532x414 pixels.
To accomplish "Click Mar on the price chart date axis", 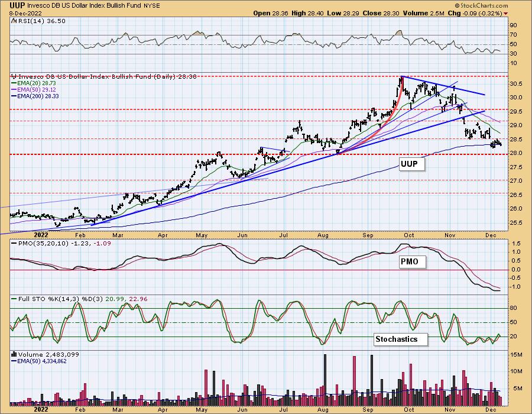I will (x=118, y=235).
